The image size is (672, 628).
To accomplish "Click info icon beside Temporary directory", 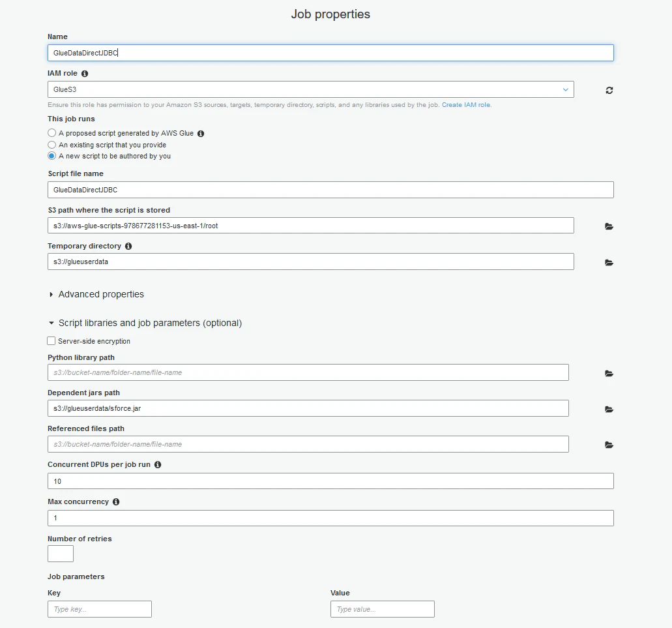I will [128, 246].
